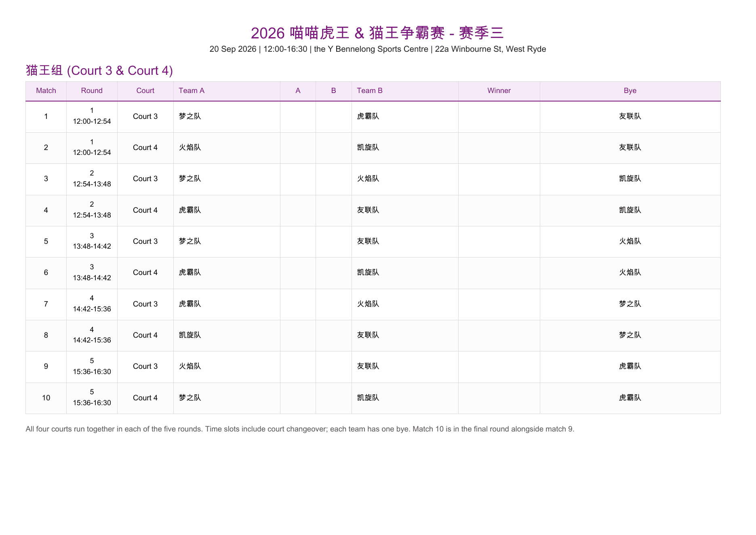
Task: Click match number 5 in the Match column
Action: 46,241
